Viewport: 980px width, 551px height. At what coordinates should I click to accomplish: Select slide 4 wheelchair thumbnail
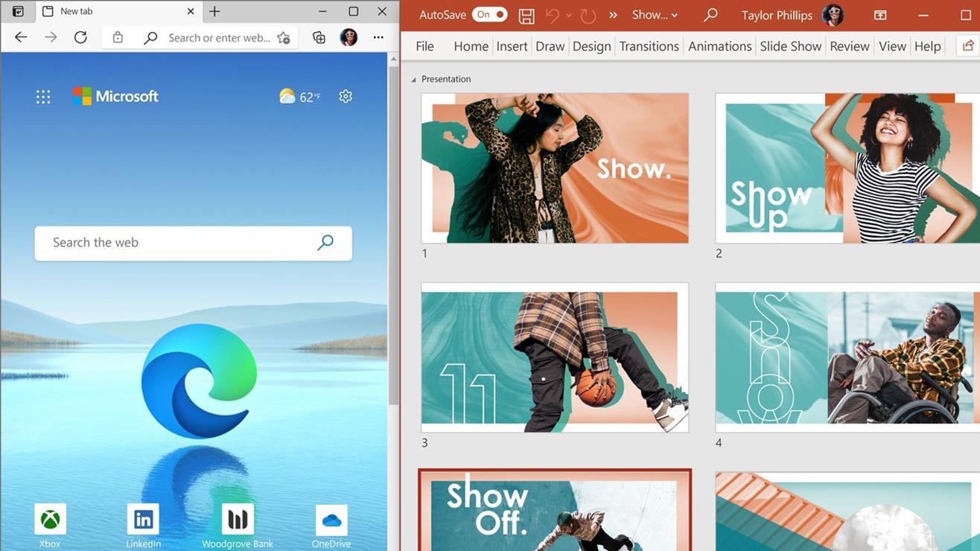point(847,357)
